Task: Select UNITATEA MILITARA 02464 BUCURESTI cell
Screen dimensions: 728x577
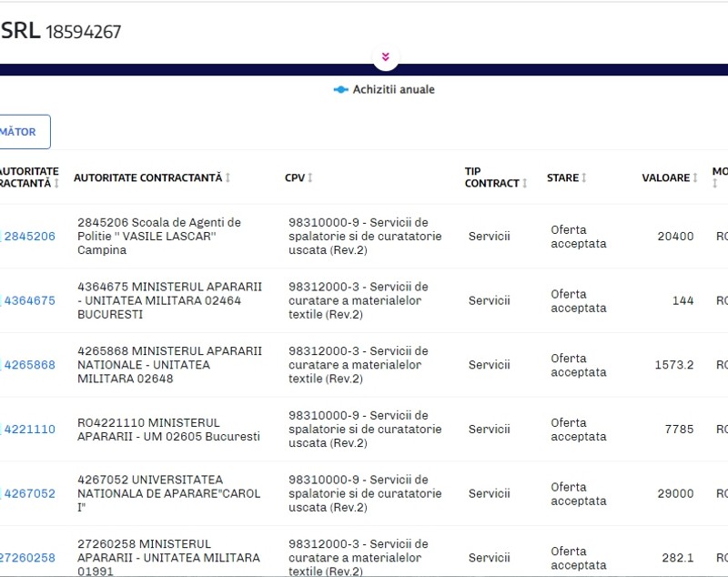Action: (169, 301)
